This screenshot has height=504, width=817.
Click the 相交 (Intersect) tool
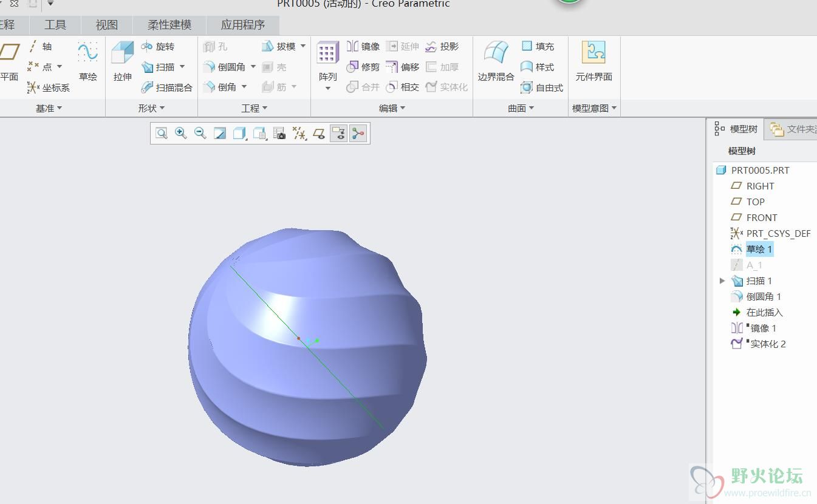pos(403,87)
